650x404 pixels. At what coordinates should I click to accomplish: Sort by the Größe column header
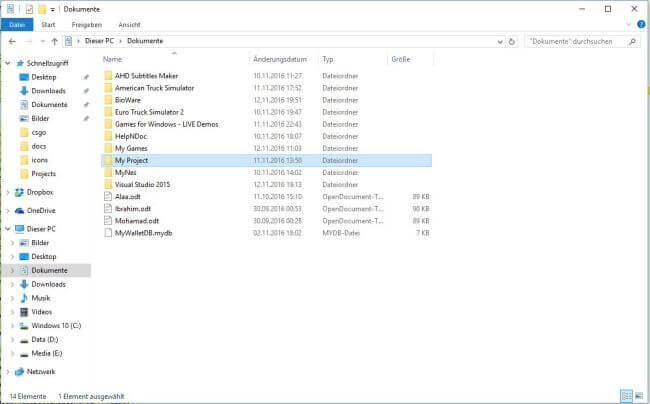401,59
